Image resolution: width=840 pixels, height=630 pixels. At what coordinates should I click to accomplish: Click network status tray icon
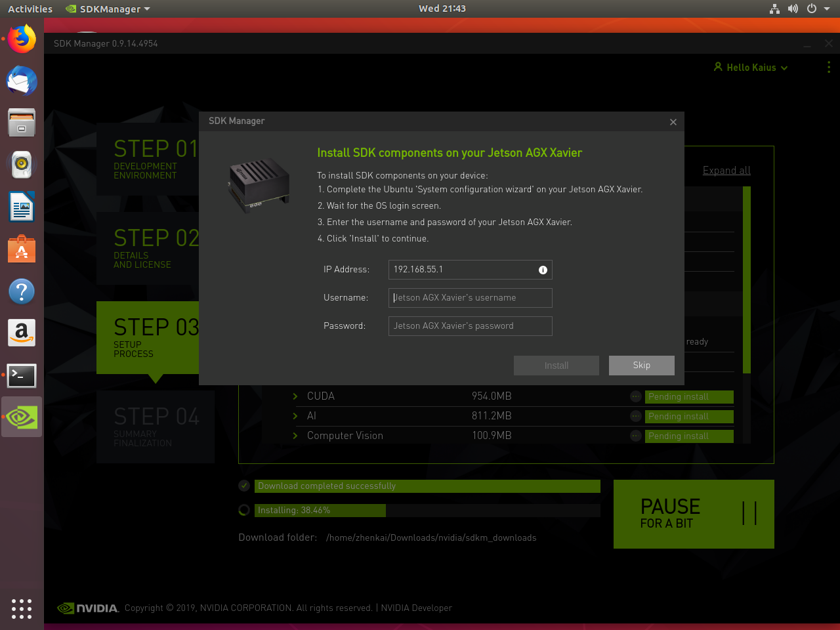pos(774,9)
